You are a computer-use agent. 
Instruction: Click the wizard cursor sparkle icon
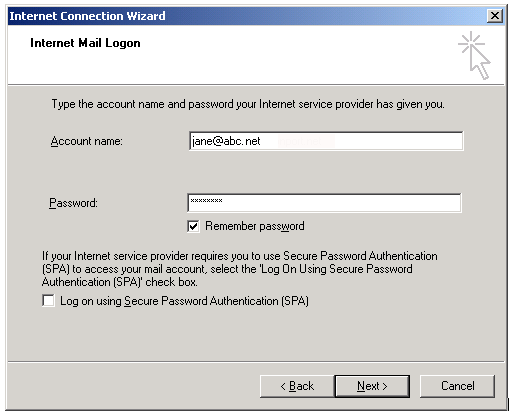point(474,55)
